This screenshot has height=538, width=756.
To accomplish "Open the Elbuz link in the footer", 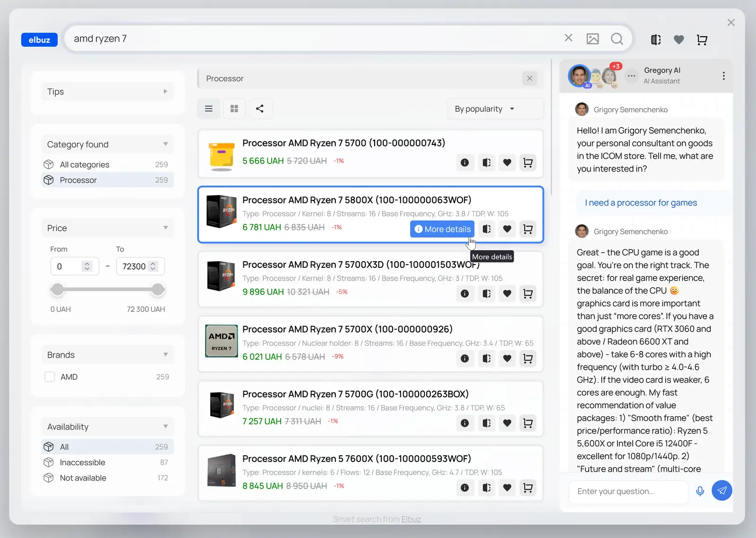I will (411, 519).
